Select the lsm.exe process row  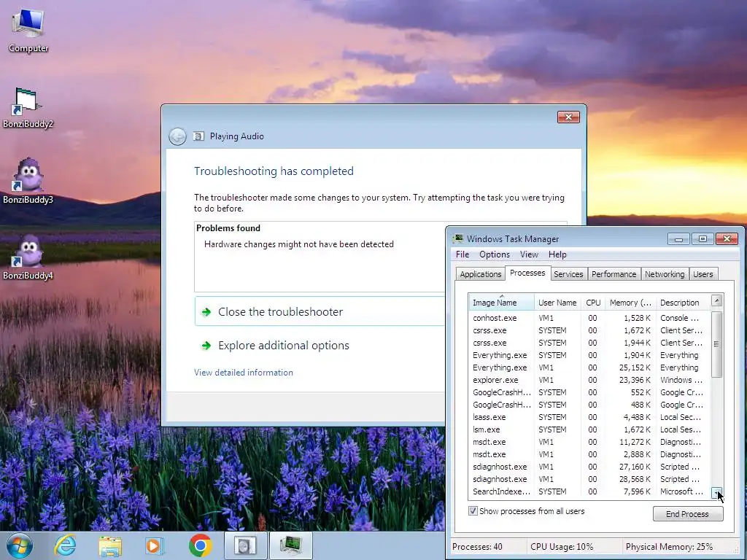pyautogui.click(x=589, y=429)
